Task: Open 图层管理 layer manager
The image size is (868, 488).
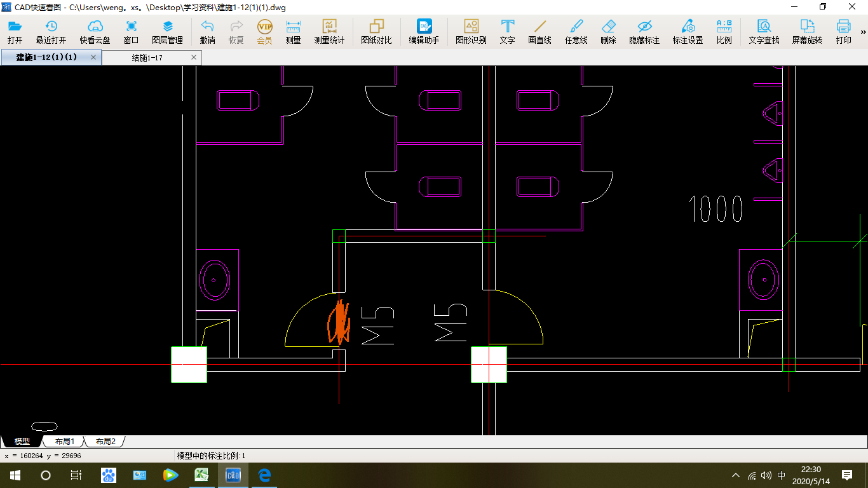Action: click(167, 32)
